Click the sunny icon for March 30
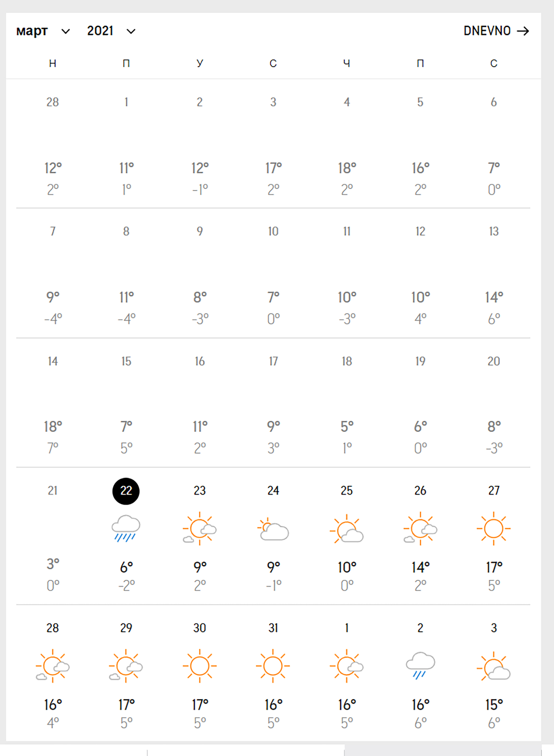 coord(199,666)
